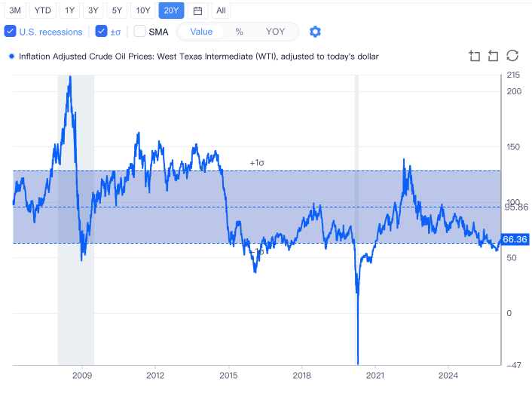Switch display mode to % view

(239, 32)
